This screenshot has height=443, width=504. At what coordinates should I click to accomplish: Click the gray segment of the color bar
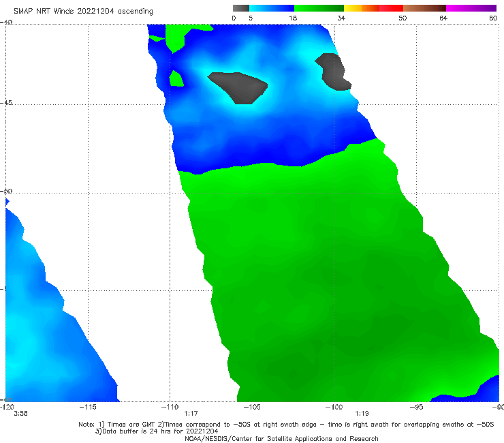241,8
